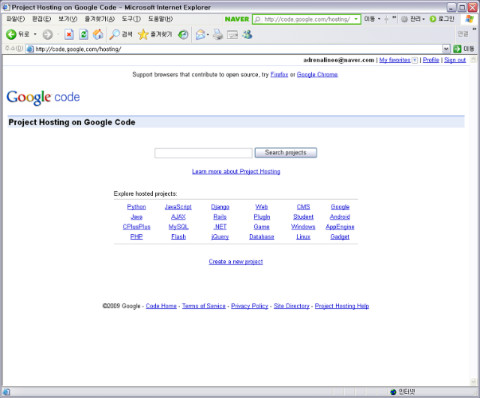Expand the address bar URL dropdown
This screenshot has height=398, width=480.
446,49
